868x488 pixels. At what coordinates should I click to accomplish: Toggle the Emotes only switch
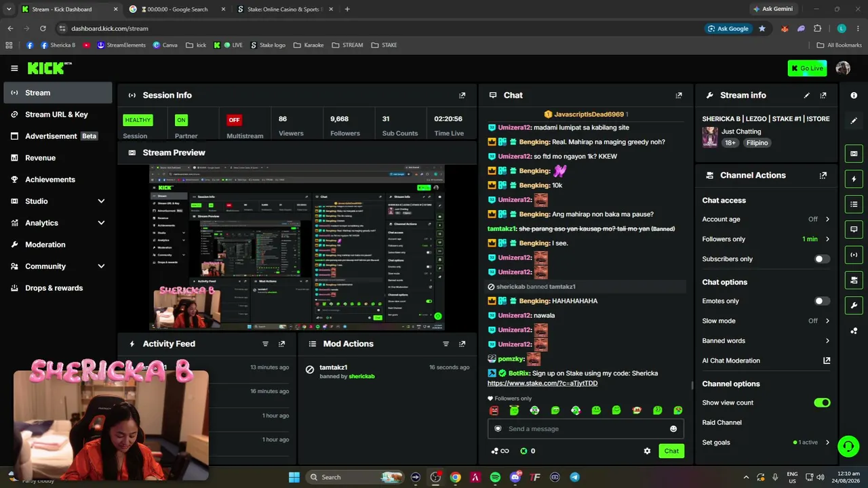tap(822, 301)
